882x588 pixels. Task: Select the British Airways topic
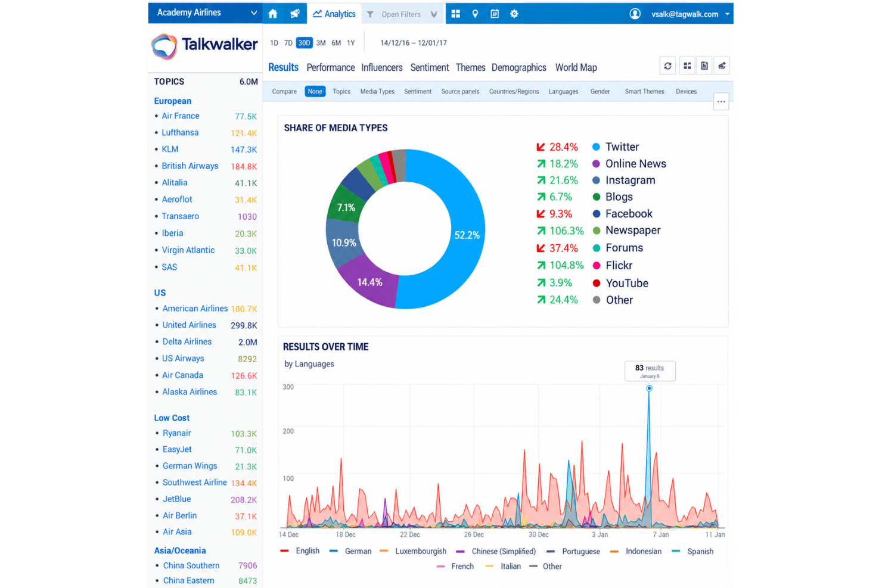190,166
